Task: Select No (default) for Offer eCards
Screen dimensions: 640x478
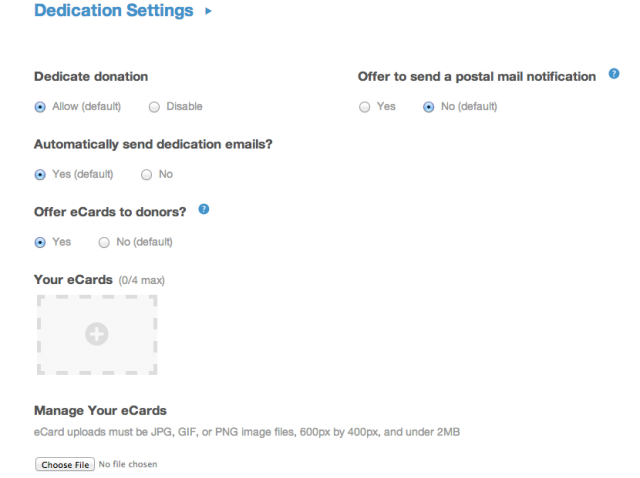Action: click(104, 242)
